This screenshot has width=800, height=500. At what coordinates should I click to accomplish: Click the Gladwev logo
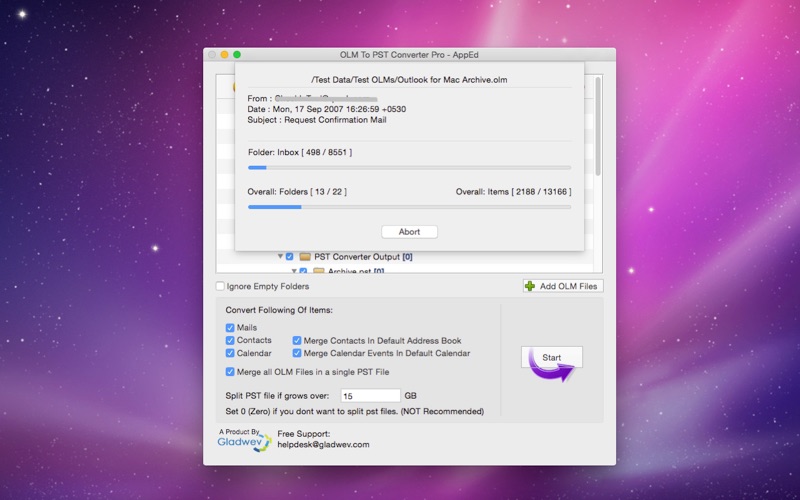pos(244,440)
